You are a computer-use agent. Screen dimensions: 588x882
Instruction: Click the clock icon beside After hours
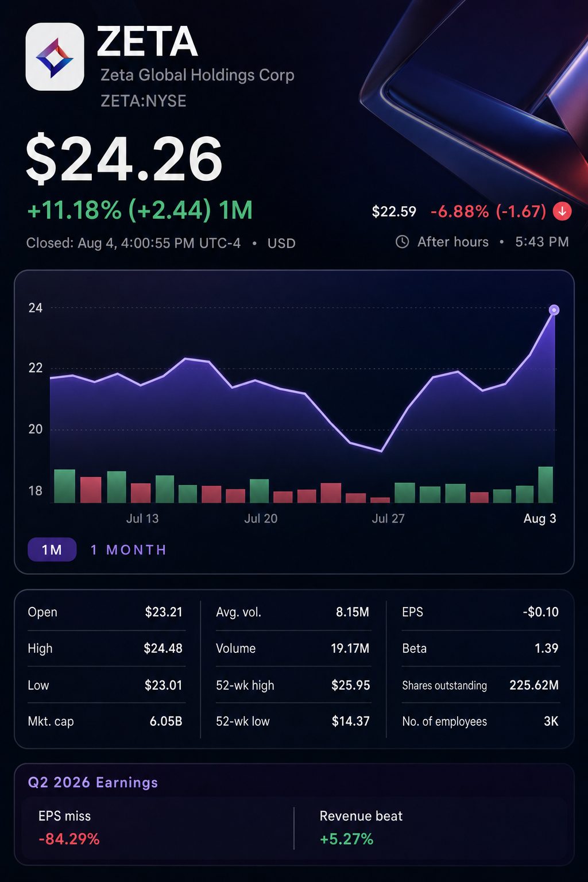[x=403, y=242]
